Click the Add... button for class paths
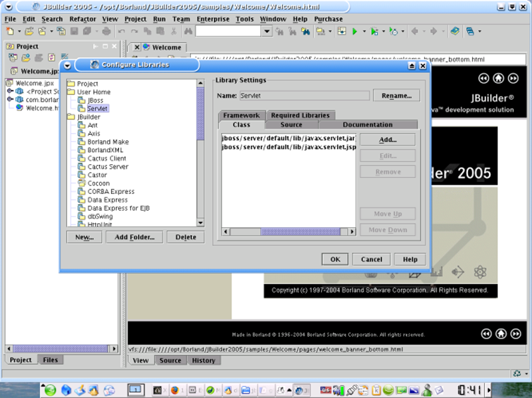Screen dimensions: 532x398 (388, 140)
